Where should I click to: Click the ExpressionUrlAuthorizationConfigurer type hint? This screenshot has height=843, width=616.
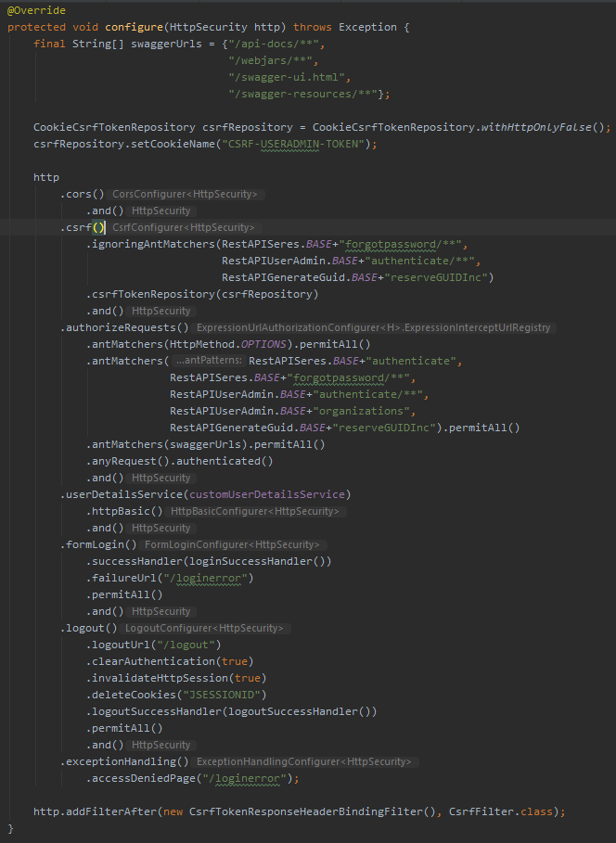coord(372,328)
